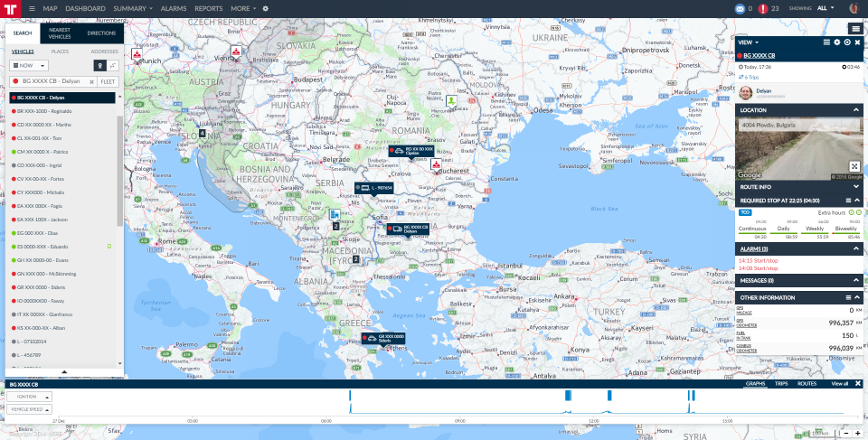Open the Trips tab in graph panel
868x440 pixels.
point(782,384)
